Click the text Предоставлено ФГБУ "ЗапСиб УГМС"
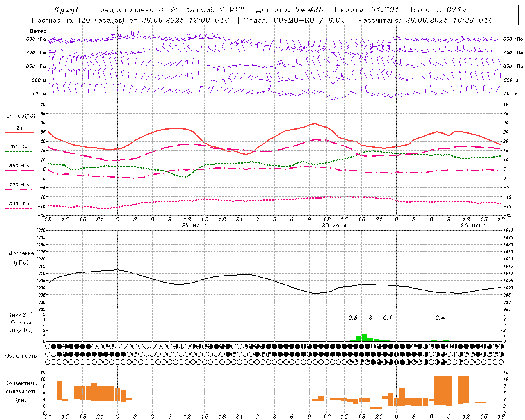 click(169, 10)
